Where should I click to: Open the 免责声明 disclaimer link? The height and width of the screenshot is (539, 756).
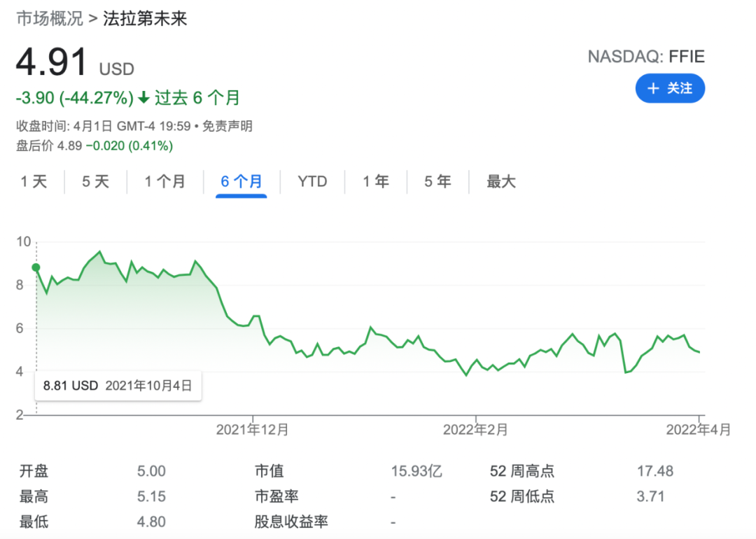(227, 126)
